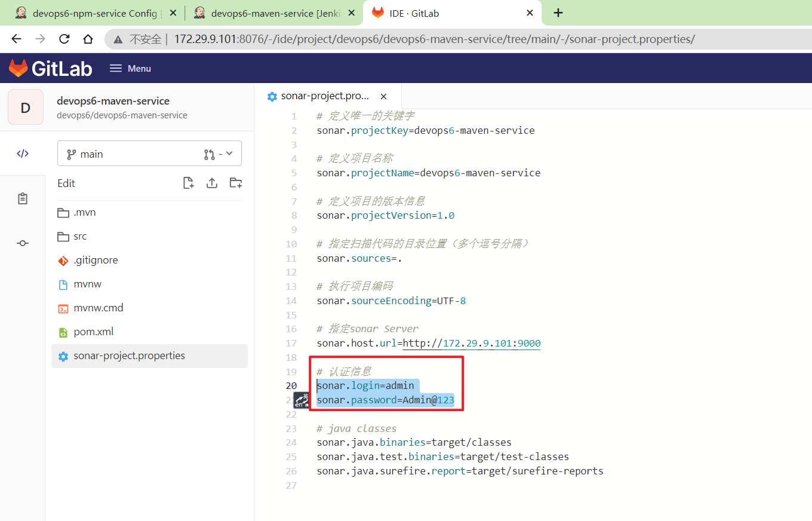812x521 pixels.
Task: Click the '# 指定sonar Server' comment line
Action: [x=368, y=329]
